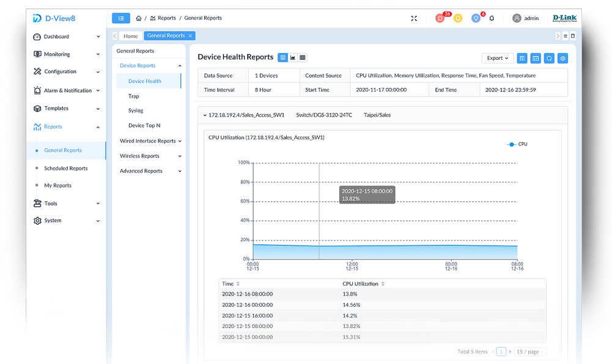Click the admin user account
Viewport: 612px width, 364px height.
coord(526,18)
